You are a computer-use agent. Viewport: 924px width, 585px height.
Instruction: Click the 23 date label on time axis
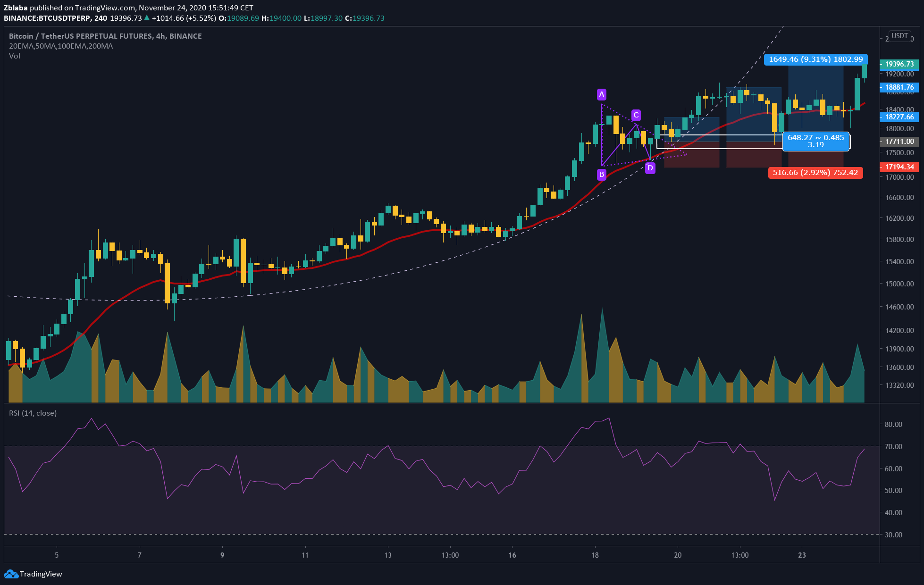click(802, 555)
